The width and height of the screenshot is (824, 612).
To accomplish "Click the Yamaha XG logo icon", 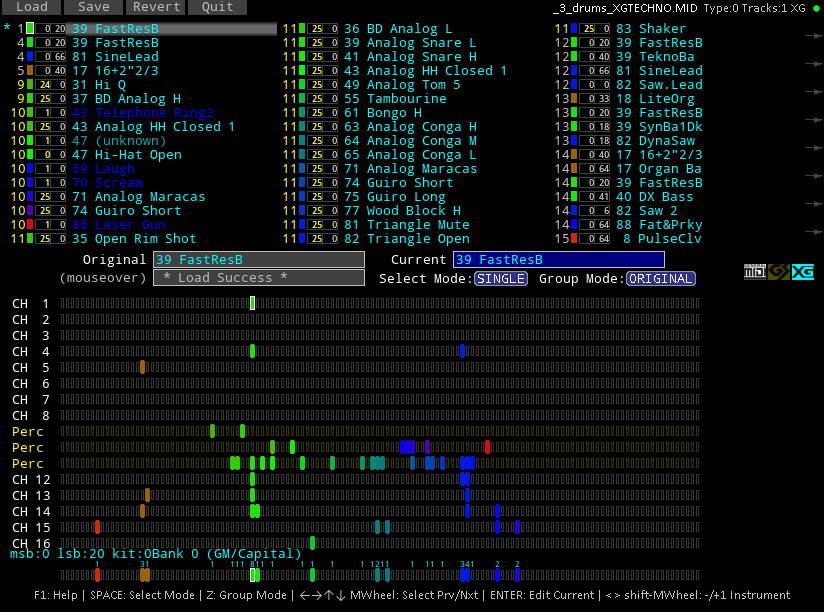I will [802, 272].
